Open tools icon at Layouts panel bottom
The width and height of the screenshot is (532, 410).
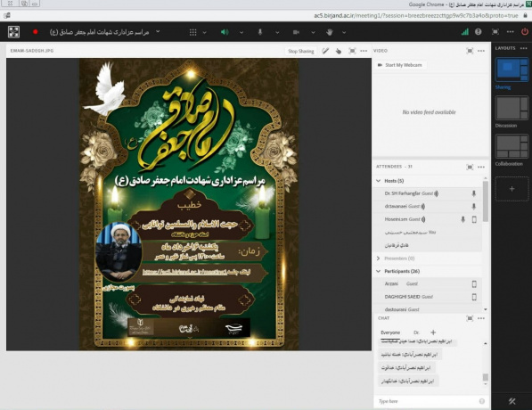point(512,401)
